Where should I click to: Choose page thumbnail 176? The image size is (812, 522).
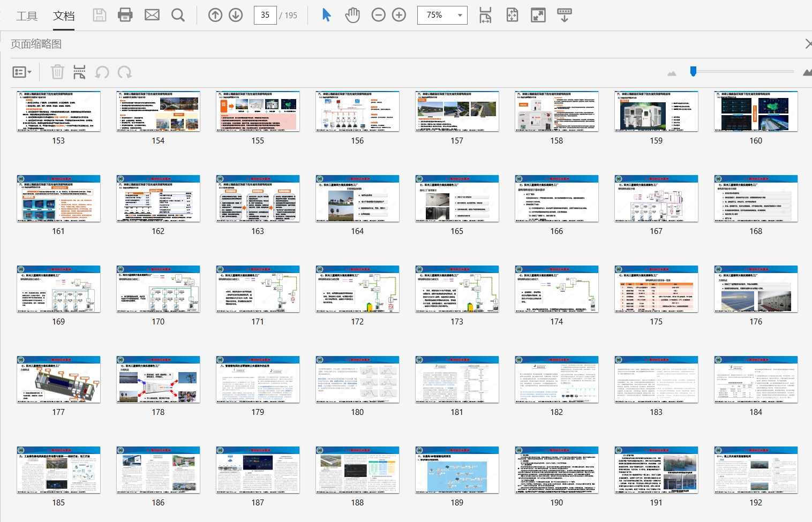coord(756,289)
